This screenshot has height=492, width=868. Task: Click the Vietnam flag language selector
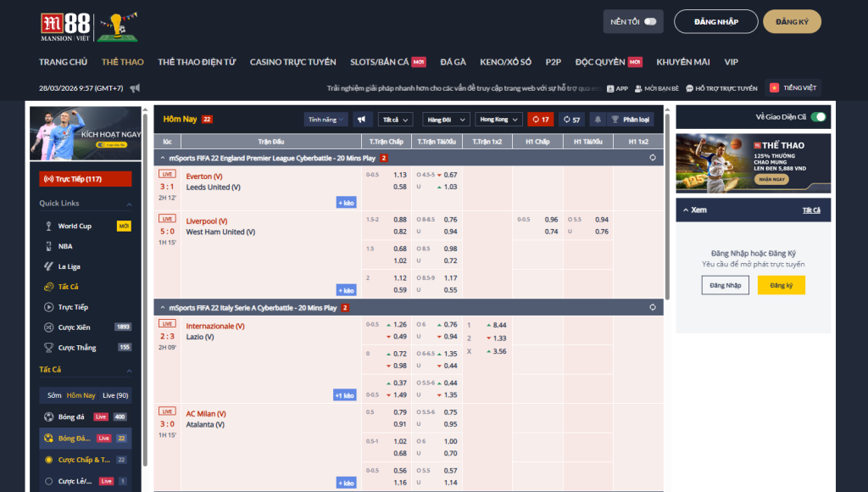[x=793, y=87]
